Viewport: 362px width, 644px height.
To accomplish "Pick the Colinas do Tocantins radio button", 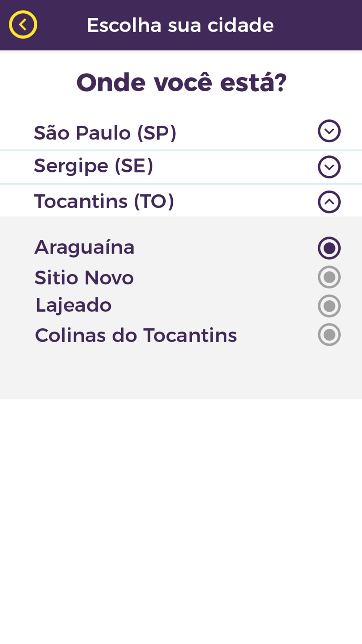I will click(329, 335).
